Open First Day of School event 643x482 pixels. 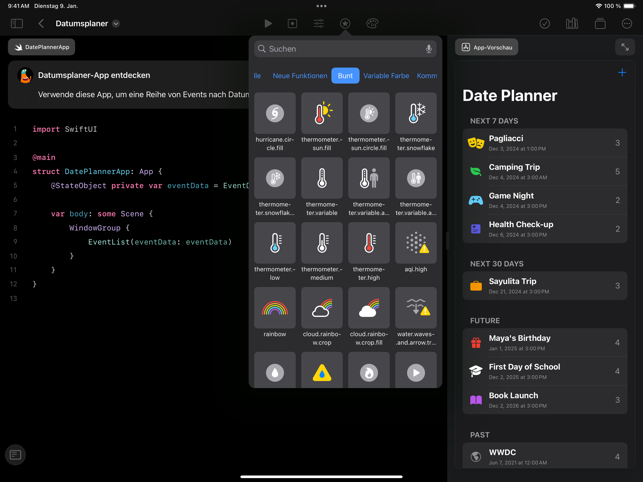[545, 372]
